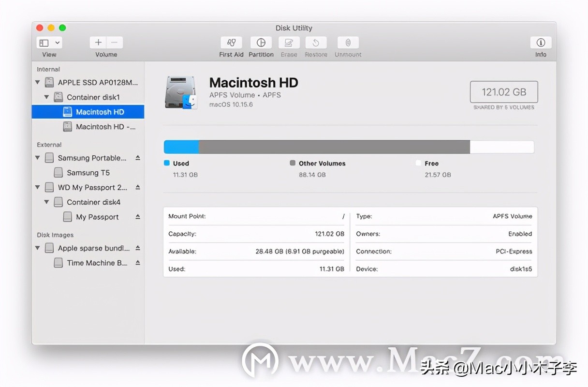The width and height of the screenshot is (588, 387).
Task: Click the Free legend swatch
Action: pyautogui.click(x=418, y=163)
